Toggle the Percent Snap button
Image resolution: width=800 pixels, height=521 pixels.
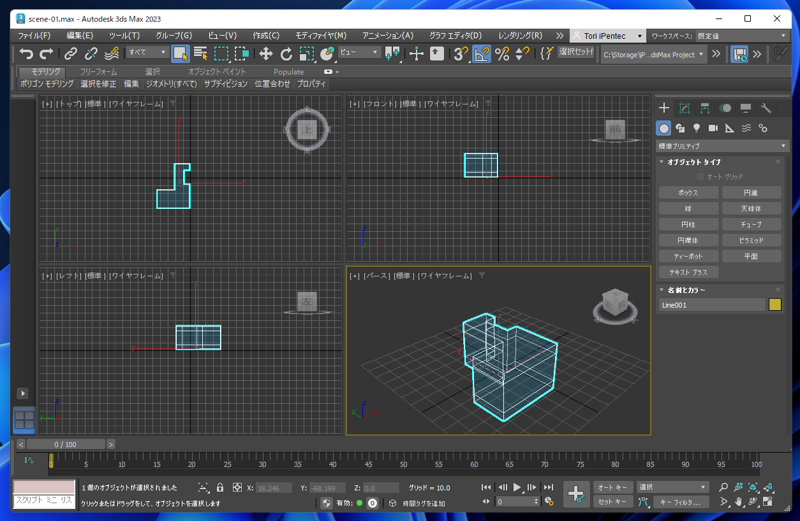502,53
